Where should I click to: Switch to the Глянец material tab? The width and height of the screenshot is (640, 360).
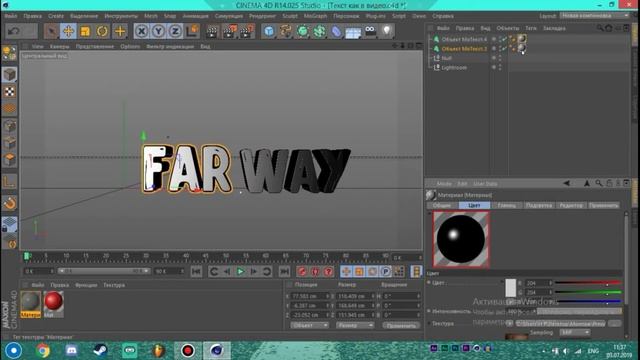click(507, 205)
